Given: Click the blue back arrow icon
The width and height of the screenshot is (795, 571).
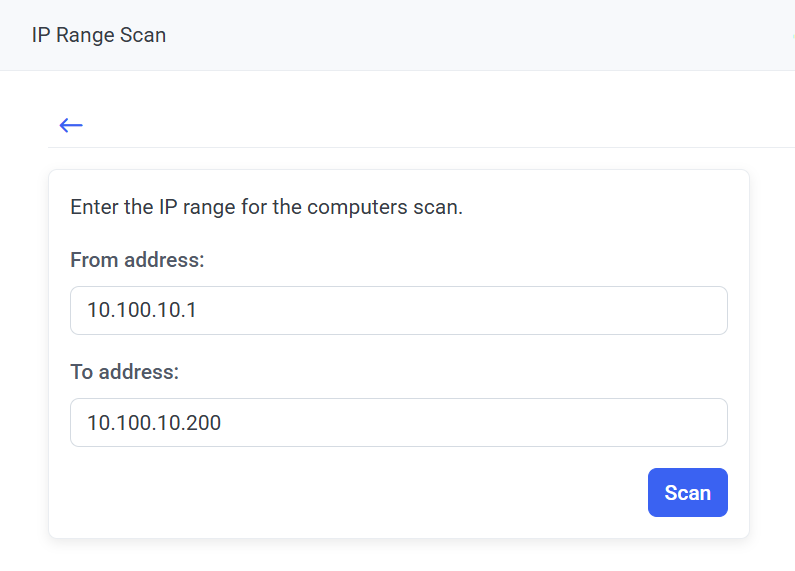Looking at the screenshot, I should [x=70, y=125].
